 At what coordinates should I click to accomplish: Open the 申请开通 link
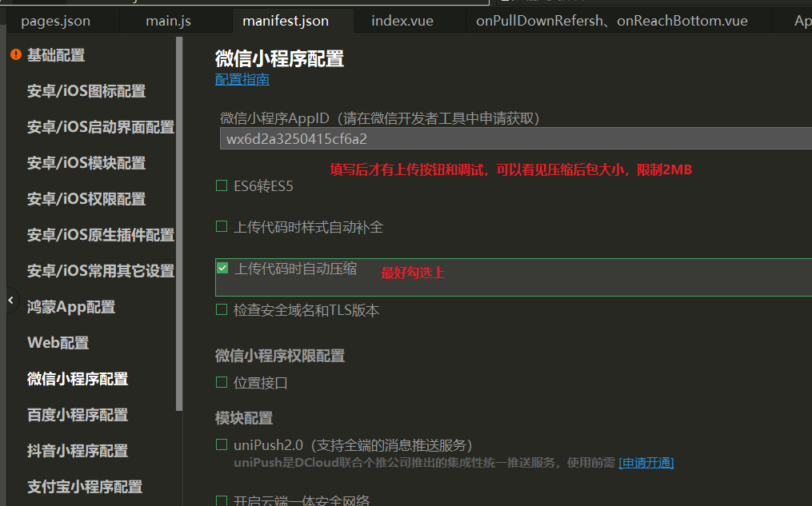pos(646,463)
